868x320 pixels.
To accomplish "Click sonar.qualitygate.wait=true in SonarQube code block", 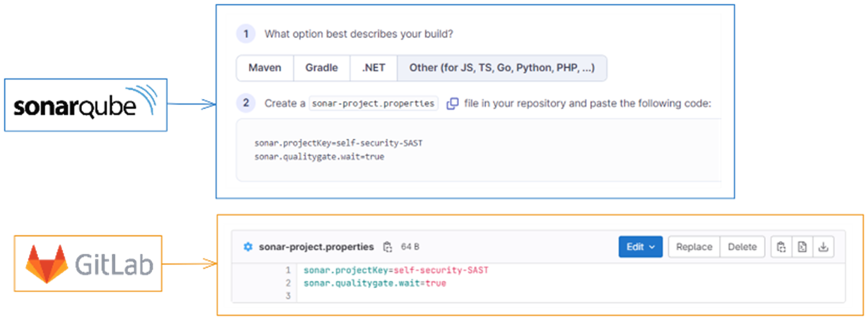I will (x=319, y=157).
